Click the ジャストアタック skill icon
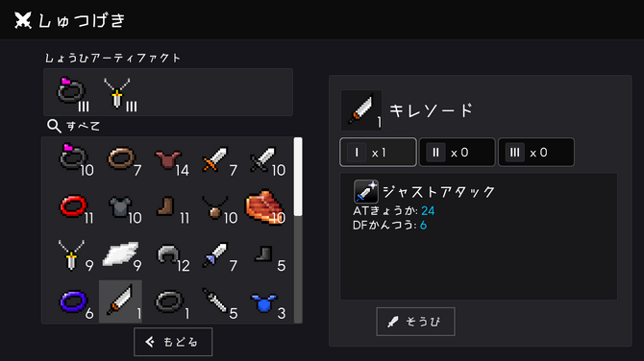This screenshot has width=644, height=361. click(x=366, y=192)
